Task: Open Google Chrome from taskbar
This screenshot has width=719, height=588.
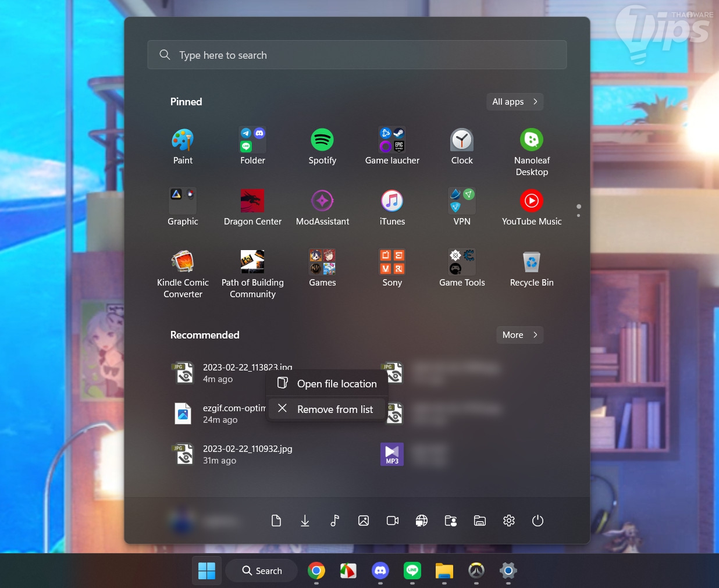Action: point(316,571)
